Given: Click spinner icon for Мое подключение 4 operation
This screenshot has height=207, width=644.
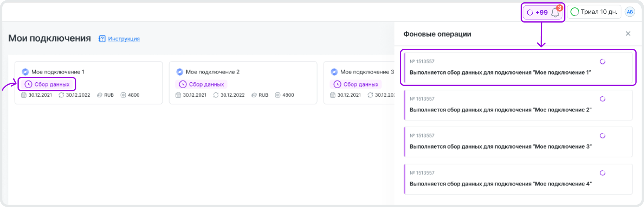Looking at the screenshot, I should click(602, 173).
